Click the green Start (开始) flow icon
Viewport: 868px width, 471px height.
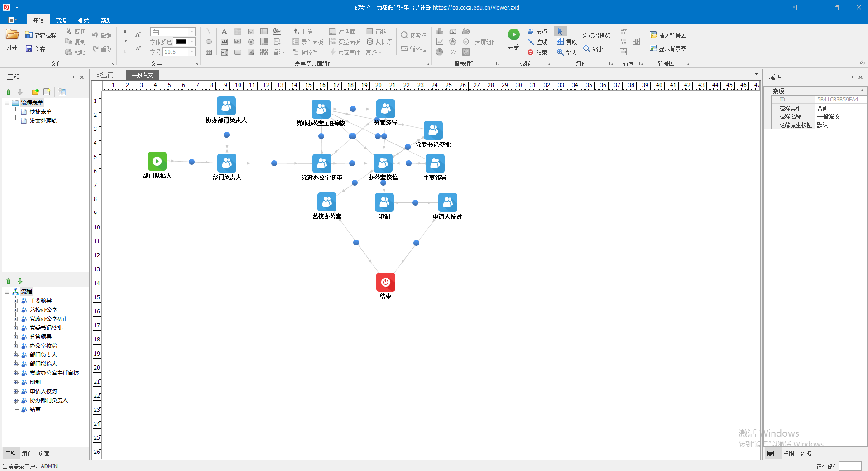(x=513, y=35)
